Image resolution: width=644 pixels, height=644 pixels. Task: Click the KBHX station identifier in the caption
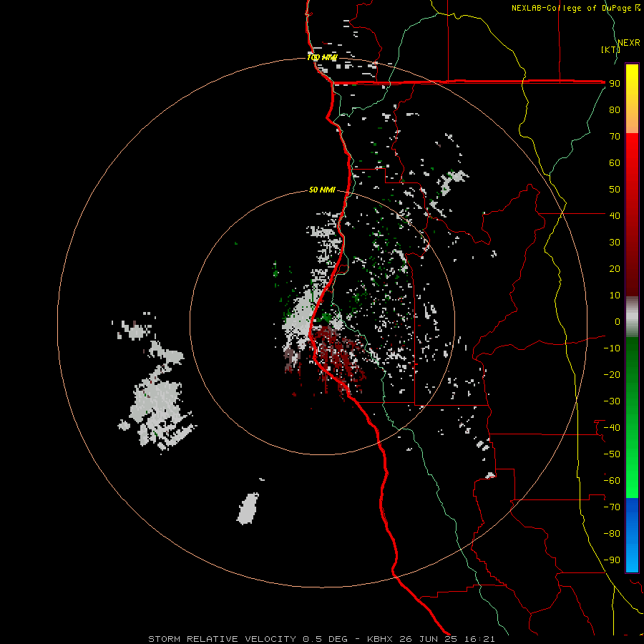pyautogui.click(x=379, y=639)
